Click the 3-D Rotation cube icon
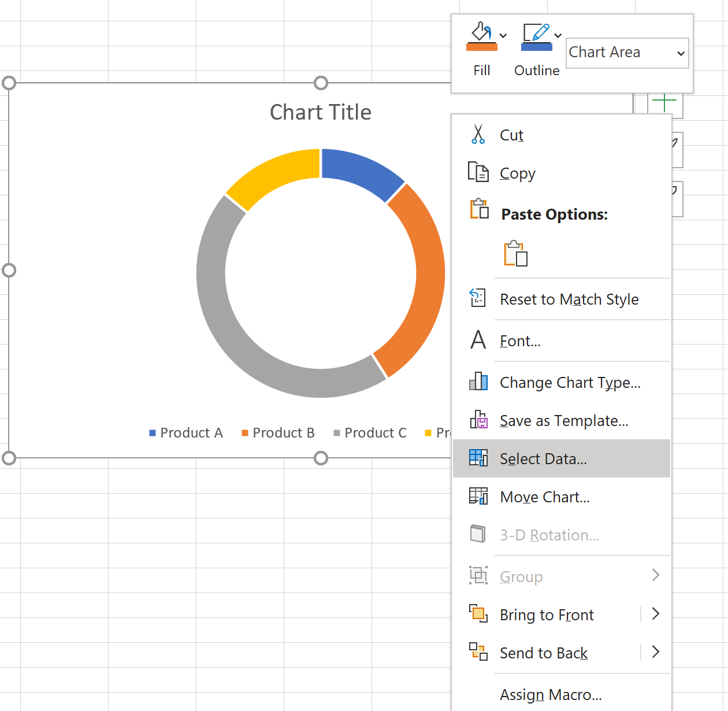Image resolution: width=728 pixels, height=711 pixels. click(x=478, y=534)
